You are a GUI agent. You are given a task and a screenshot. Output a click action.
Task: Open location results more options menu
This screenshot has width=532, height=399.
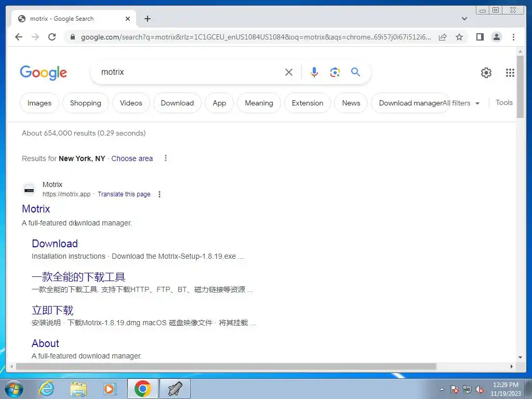tap(166, 158)
